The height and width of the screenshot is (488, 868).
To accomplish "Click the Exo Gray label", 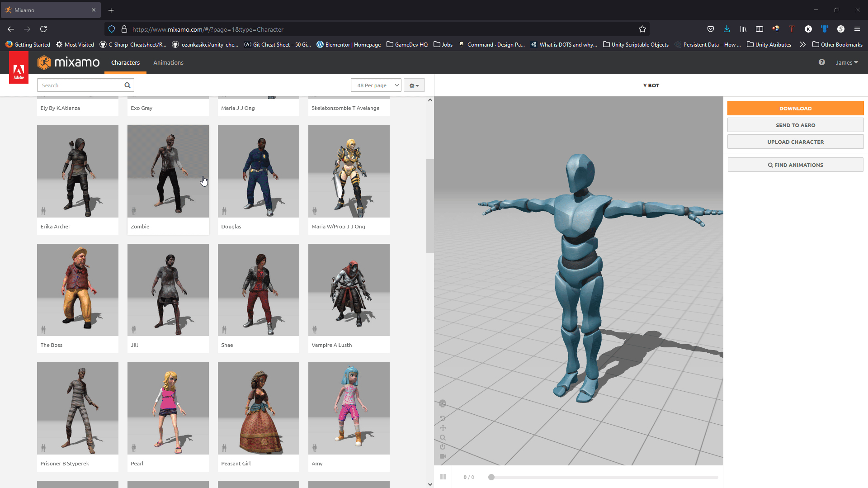I will [142, 108].
